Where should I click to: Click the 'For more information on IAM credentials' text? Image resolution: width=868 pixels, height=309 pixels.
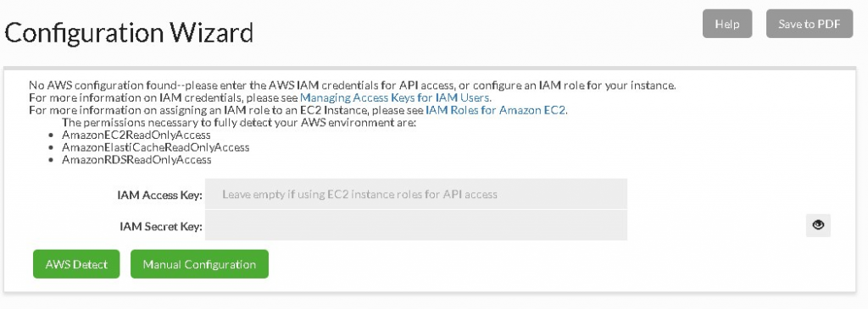(164, 98)
